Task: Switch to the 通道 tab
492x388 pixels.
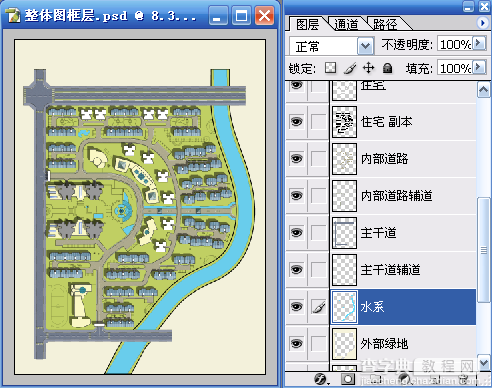Action: (347, 24)
